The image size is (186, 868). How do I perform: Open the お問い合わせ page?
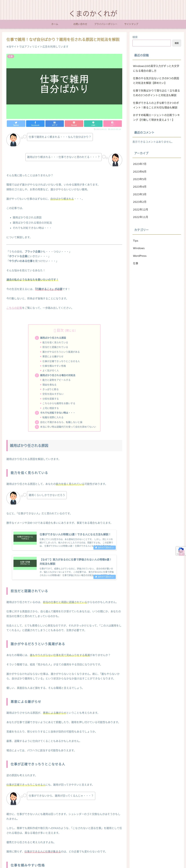point(80,24)
